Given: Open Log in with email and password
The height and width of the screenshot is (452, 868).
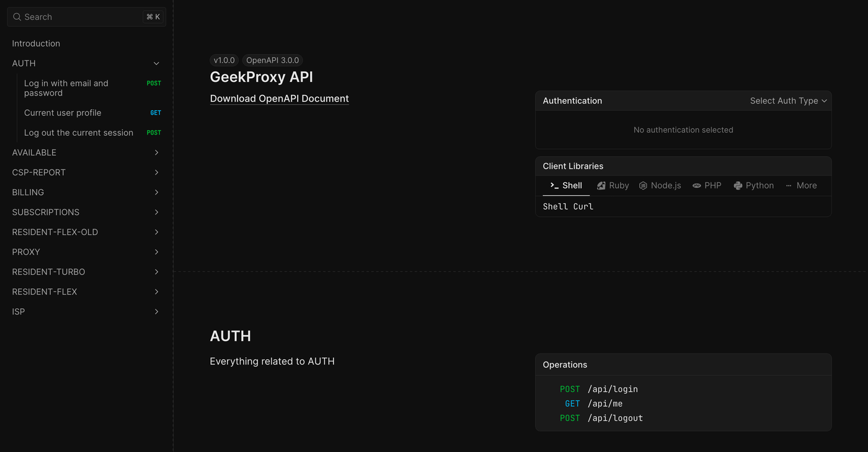Looking at the screenshot, I should tap(92, 88).
